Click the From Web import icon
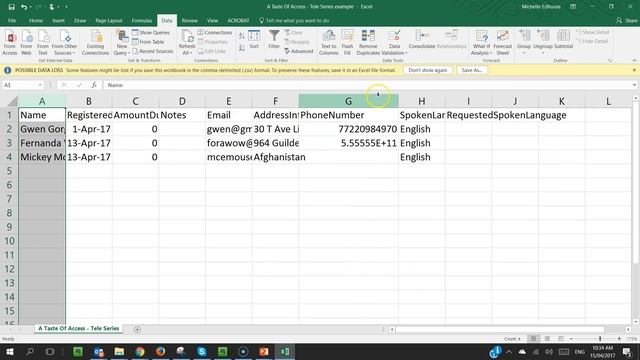Viewport: 640px width, 360px height. click(26, 42)
